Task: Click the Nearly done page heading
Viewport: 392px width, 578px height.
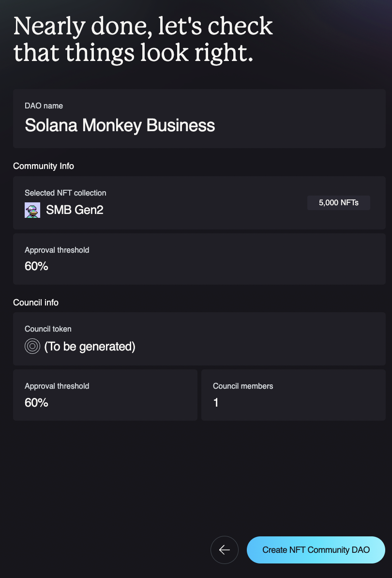Action: [143, 40]
